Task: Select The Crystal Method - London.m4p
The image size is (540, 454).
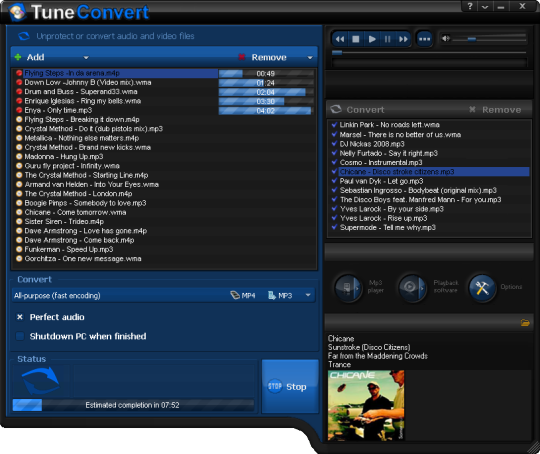Action: 78,194
